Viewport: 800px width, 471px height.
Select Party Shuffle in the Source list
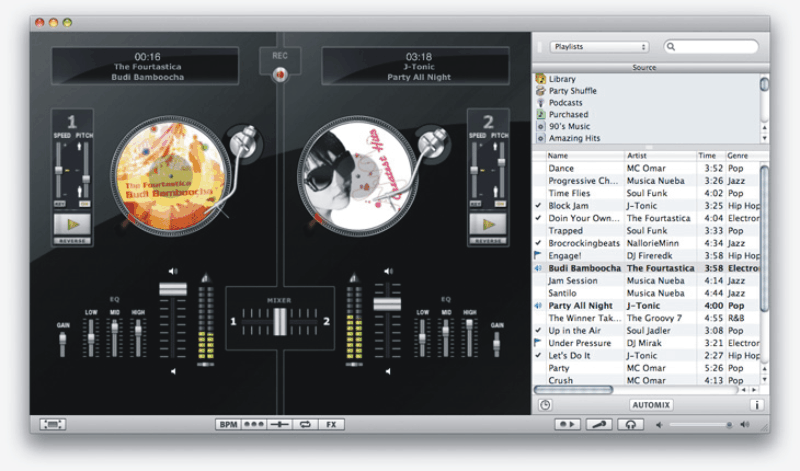573,91
